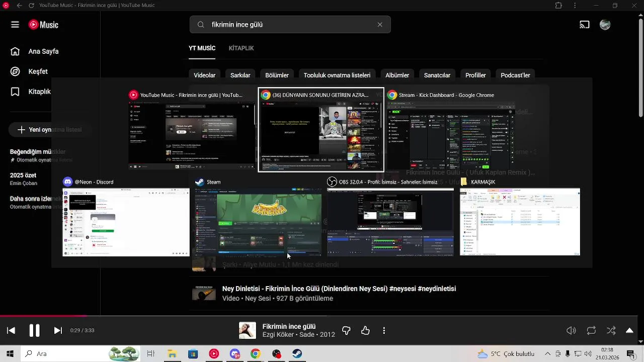The width and height of the screenshot is (644, 362).
Task: Open Microsoft Store from the taskbar
Action: (x=193, y=354)
